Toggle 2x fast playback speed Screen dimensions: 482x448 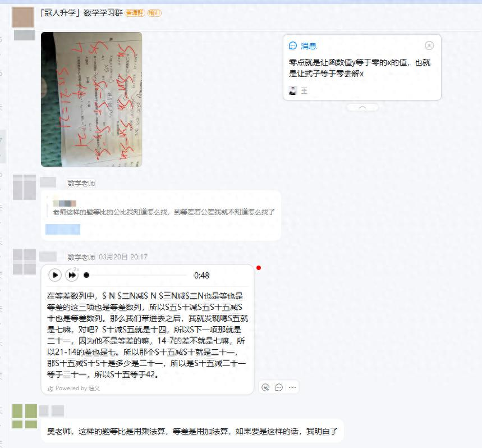pyautogui.click(x=72, y=275)
